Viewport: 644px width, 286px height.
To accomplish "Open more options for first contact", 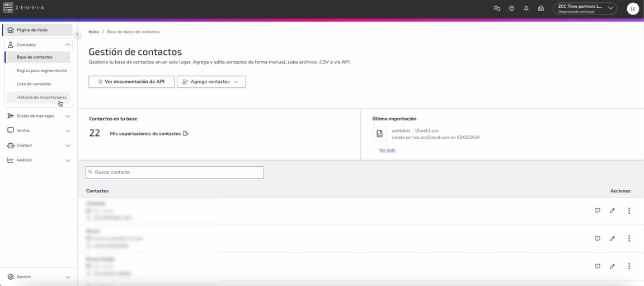I will pyautogui.click(x=629, y=211).
